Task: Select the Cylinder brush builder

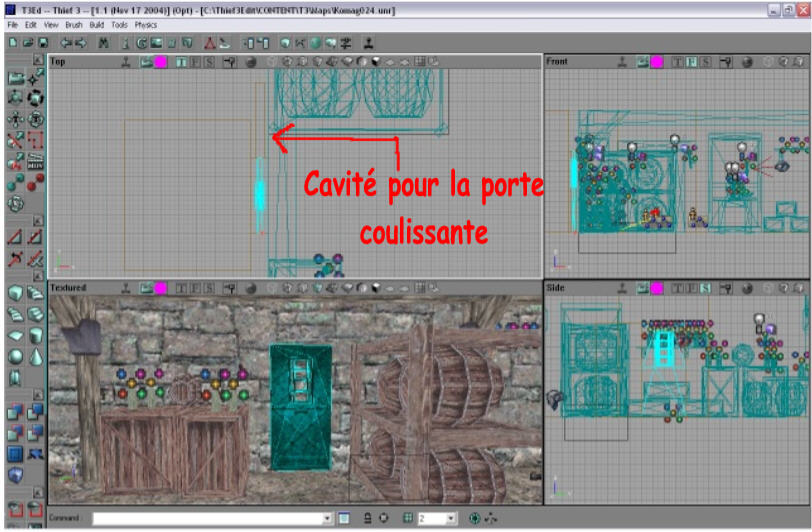Action: coord(35,335)
